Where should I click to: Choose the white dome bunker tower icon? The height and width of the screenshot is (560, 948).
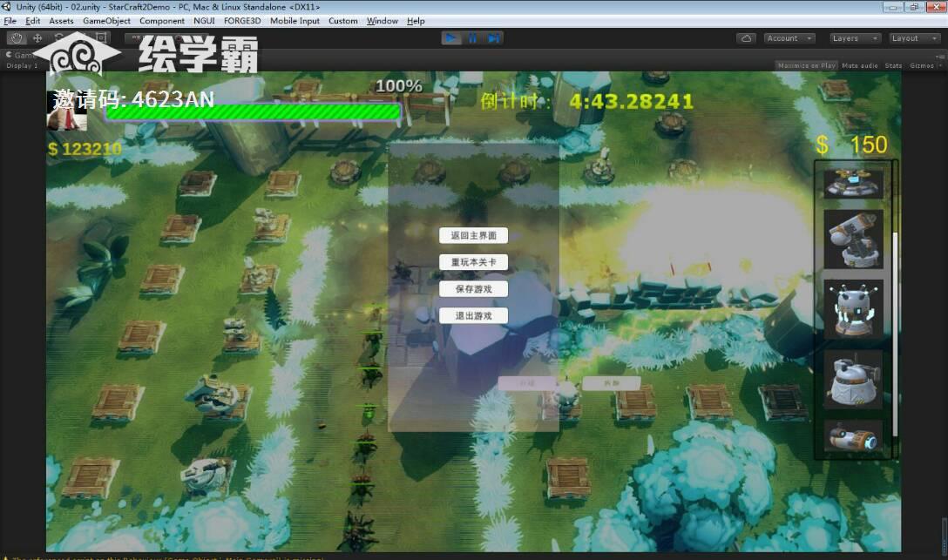853,380
